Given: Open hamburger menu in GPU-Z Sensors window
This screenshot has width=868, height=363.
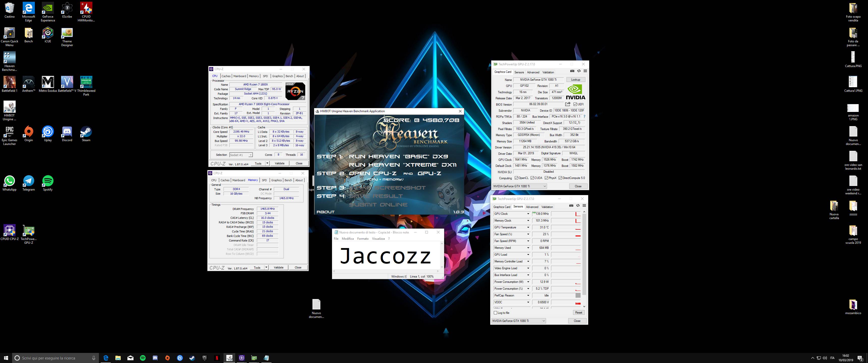Looking at the screenshot, I should coord(584,205).
